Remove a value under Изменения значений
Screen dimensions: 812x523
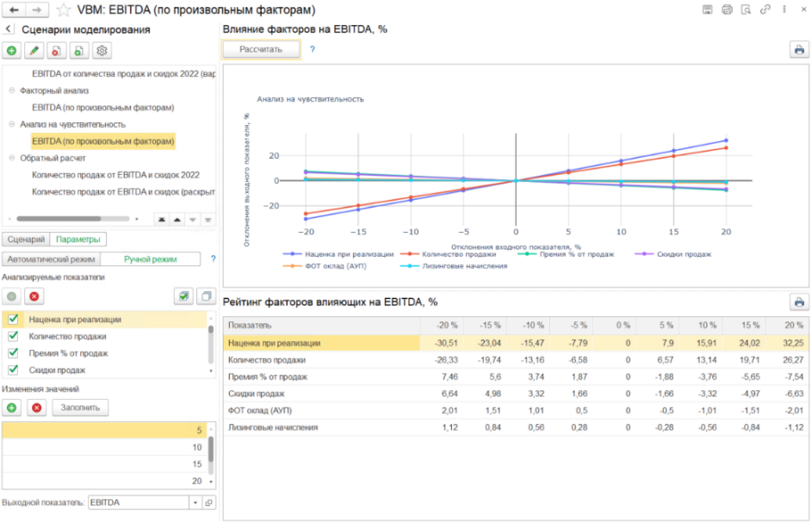[x=37, y=408]
